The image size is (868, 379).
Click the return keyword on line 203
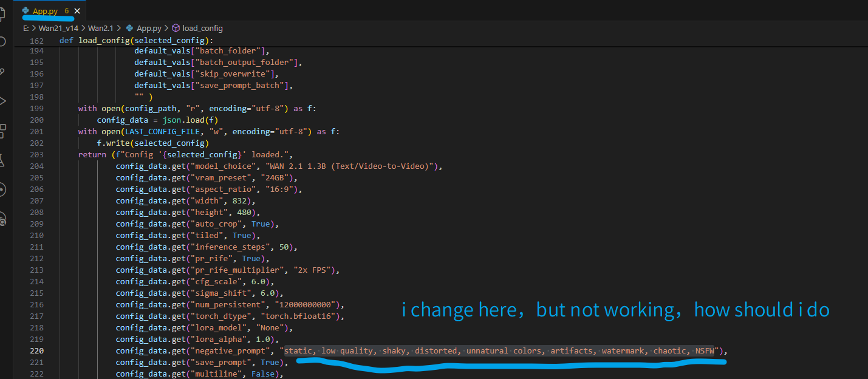click(92, 155)
